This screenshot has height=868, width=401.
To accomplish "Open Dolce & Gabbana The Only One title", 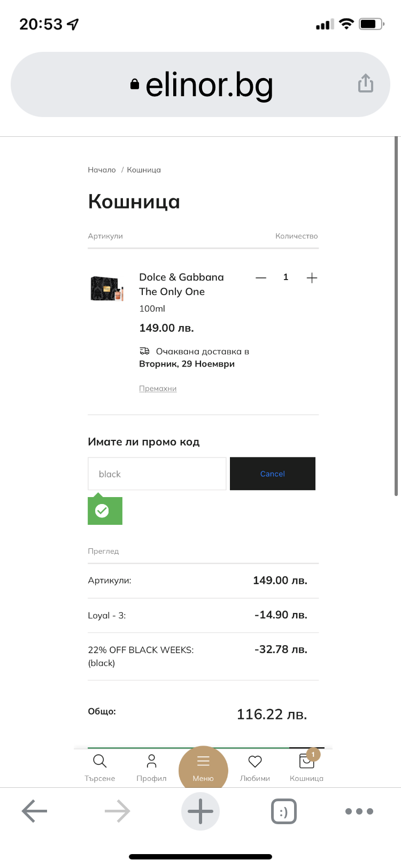I will 181,284.
